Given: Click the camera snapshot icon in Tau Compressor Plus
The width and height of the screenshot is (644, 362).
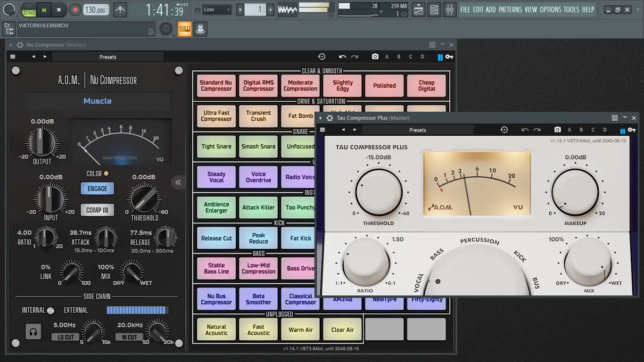Looking at the screenshot, I should click(558, 130).
